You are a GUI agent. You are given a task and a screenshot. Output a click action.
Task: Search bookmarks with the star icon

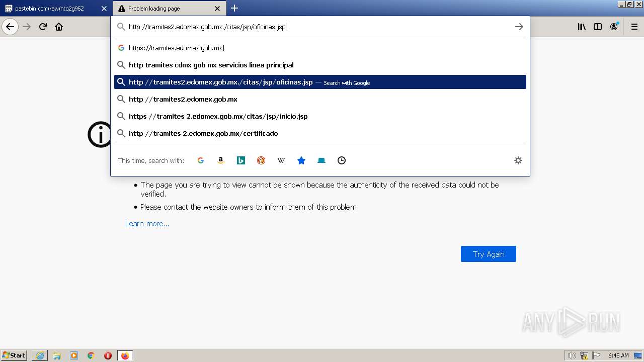point(301,160)
